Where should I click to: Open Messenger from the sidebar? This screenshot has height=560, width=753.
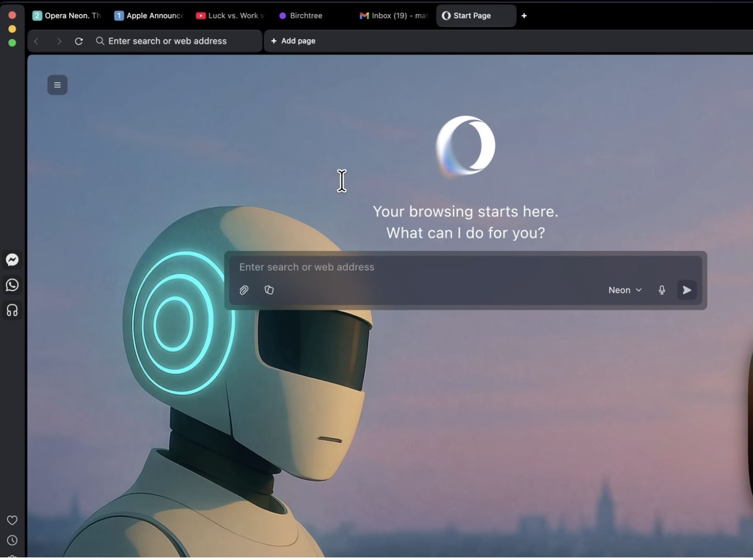(12, 260)
